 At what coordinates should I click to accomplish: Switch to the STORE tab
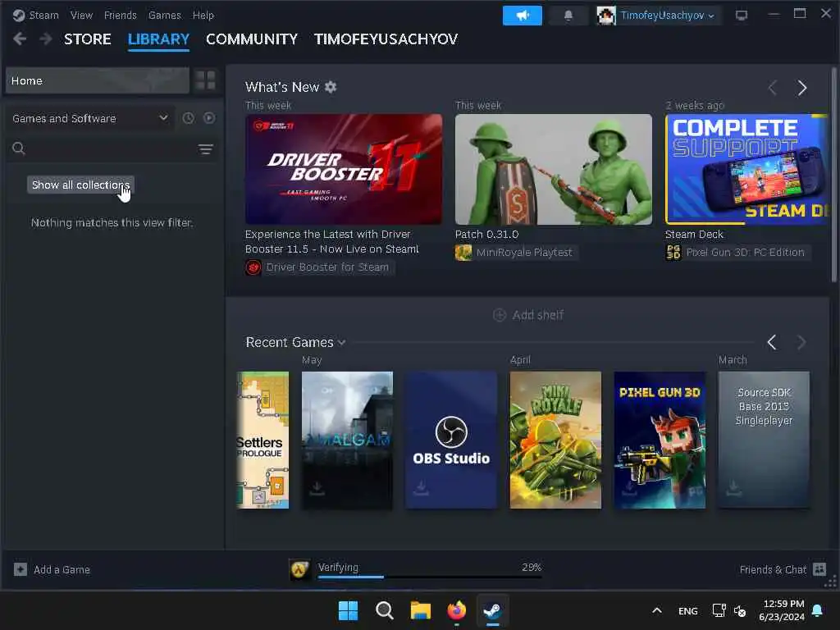click(87, 39)
